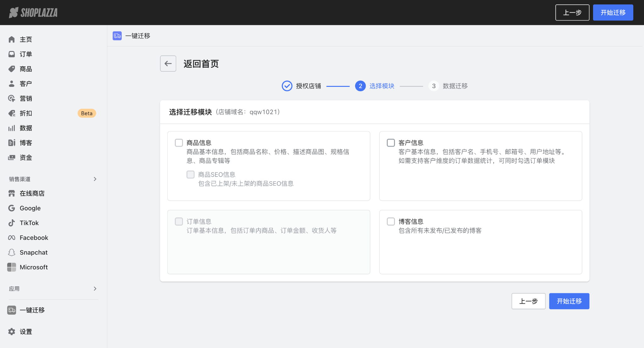The image size is (644, 348).
Task: Click the product tag icon 商品
Action: click(x=12, y=69)
